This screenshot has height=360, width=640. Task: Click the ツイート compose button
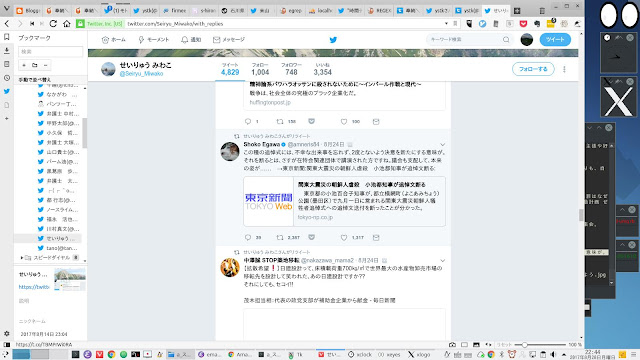tap(555, 40)
